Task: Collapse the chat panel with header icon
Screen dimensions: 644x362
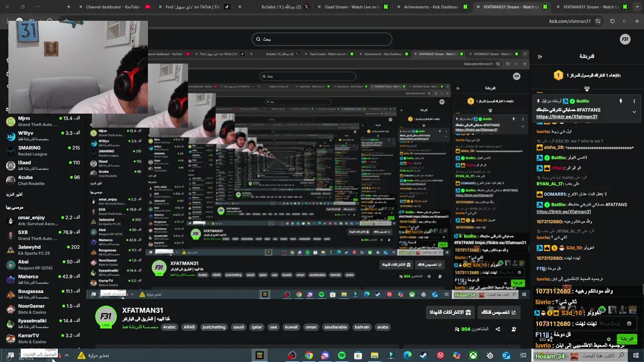Action: [x=540, y=57]
